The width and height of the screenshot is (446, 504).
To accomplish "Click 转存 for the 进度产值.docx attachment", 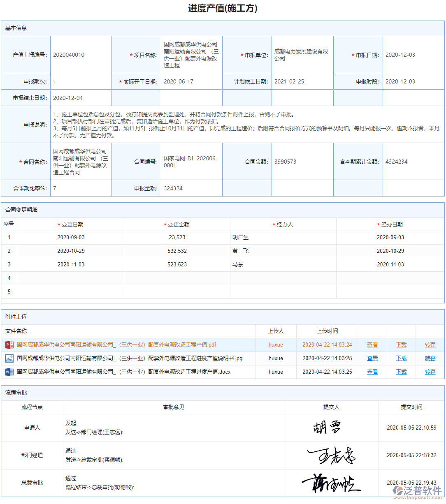I will (x=430, y=372).
